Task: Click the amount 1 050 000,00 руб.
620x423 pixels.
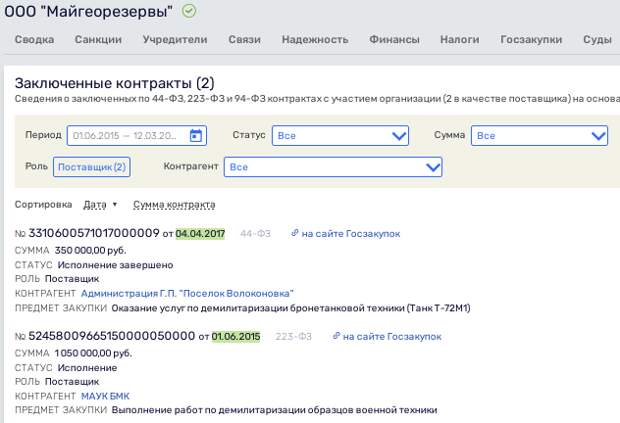Action: (93, 353)
